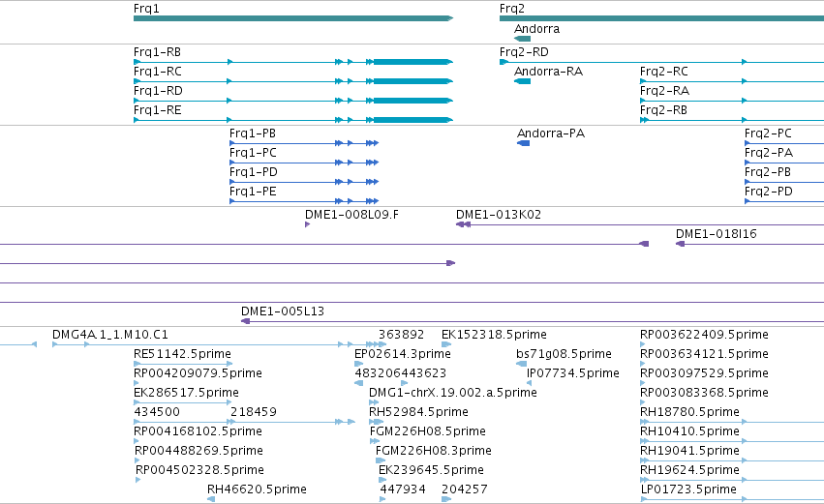Select the LP01723.5prime label
Image resolution: width=824 pixels, height=504 pixels.
(688, 489)
